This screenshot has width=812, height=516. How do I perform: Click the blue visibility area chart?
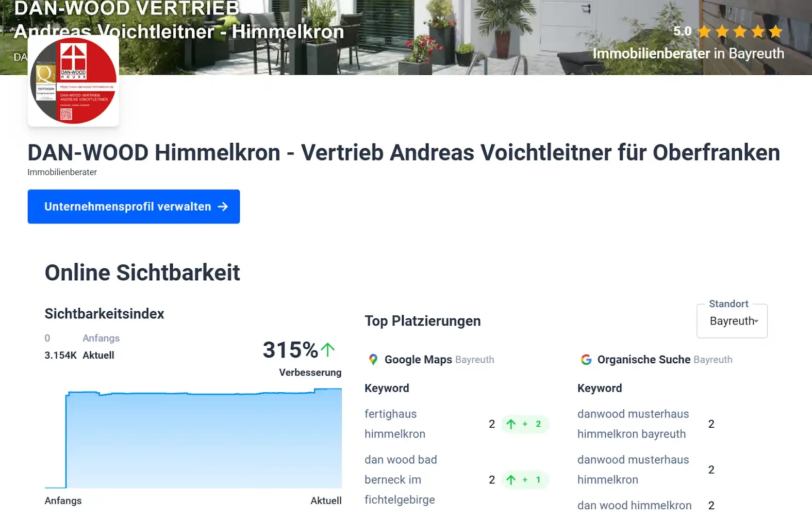tap(193, 439)
